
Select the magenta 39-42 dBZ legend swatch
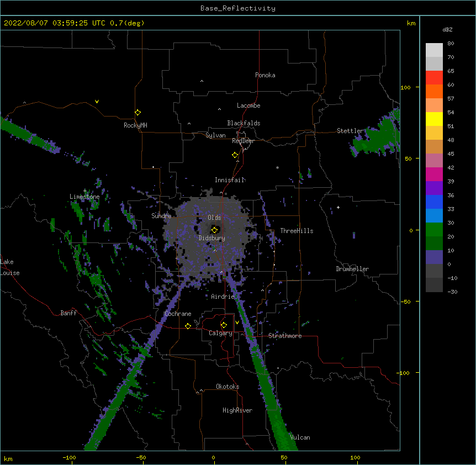tap(434, 174)
